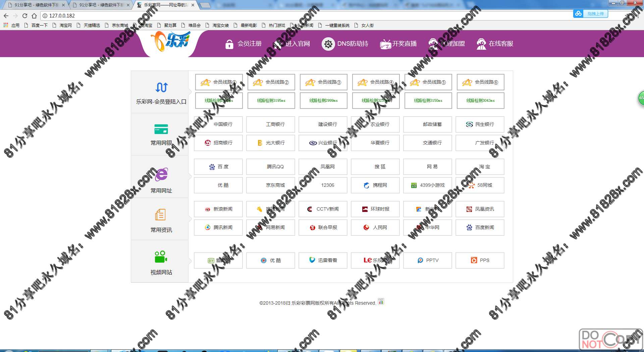Click the 会员注册 lock icon
The image size is (644, 352).
pos(229,44)
